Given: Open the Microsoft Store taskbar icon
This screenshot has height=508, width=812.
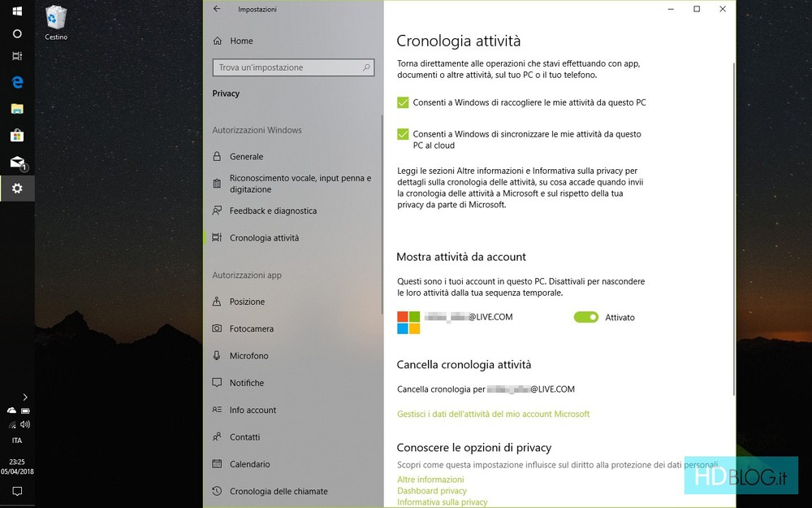Looking at the screenshot, I should 17,135.
